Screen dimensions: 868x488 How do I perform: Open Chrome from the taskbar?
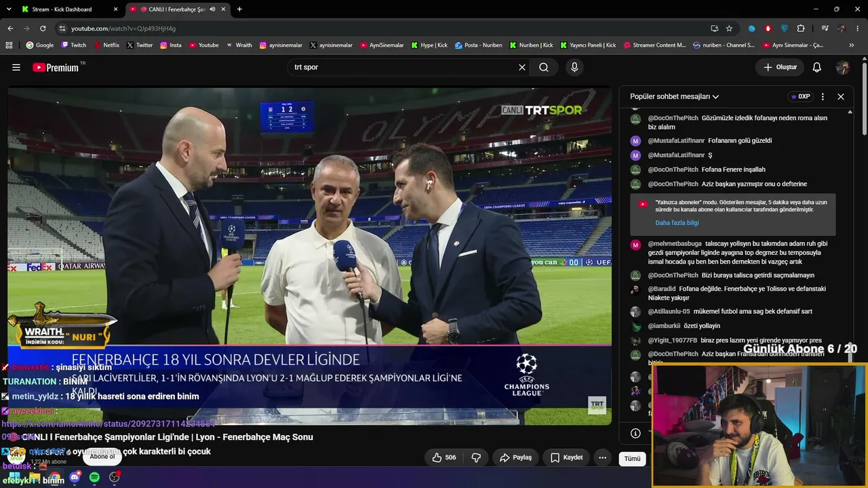[54, 477]
